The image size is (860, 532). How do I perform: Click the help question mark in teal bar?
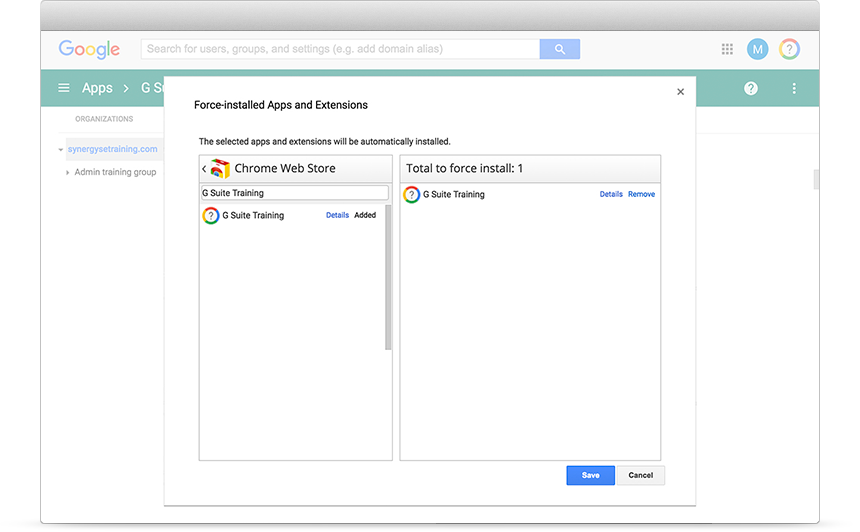(x=751, y=88)
